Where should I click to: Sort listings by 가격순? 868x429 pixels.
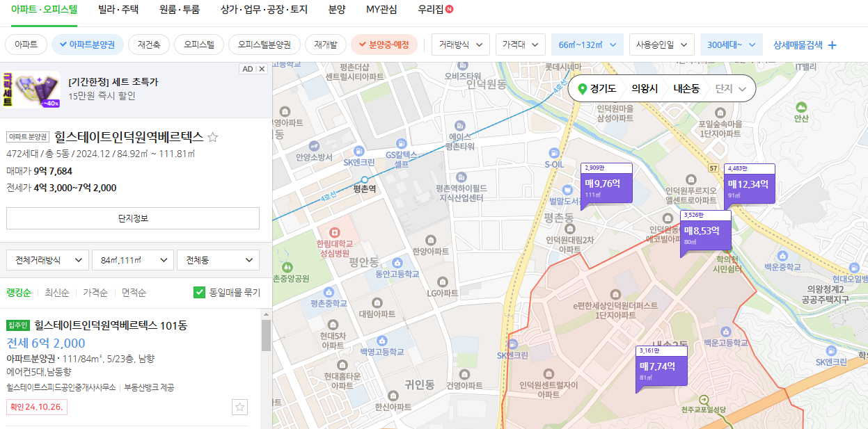click(x=95, y=293)
